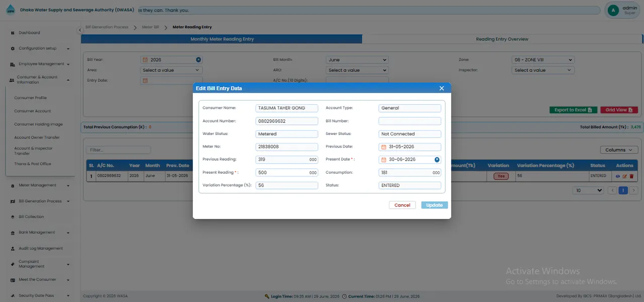Collapse sidebar with the round chevron button
This screenshot has height=302, width=644.
click(x=79, y=30)
